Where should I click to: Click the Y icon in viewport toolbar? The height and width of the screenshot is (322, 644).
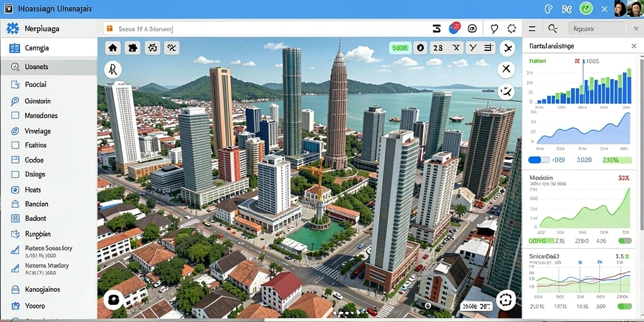click(473, 48)
